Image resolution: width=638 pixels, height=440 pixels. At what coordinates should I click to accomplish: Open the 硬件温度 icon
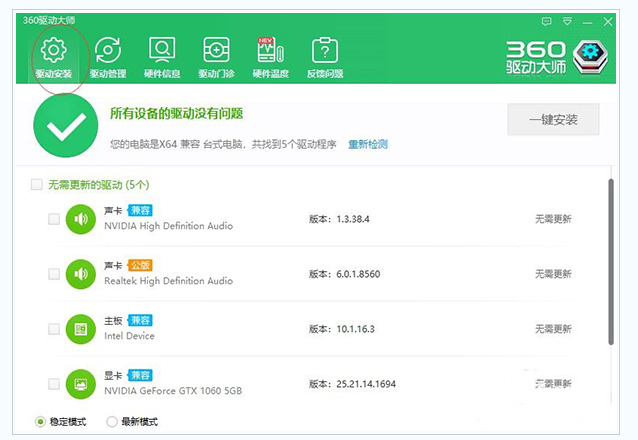coord(270,52)
